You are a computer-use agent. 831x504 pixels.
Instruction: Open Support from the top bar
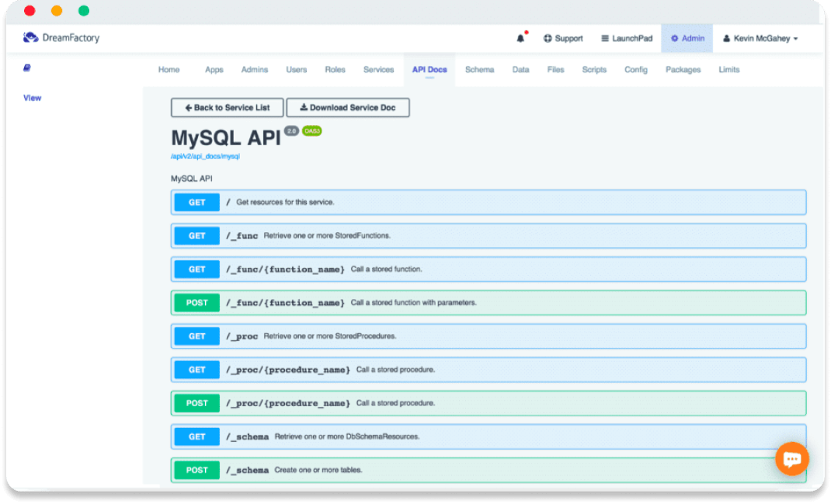pyautogui.click(x=563, y=39)
